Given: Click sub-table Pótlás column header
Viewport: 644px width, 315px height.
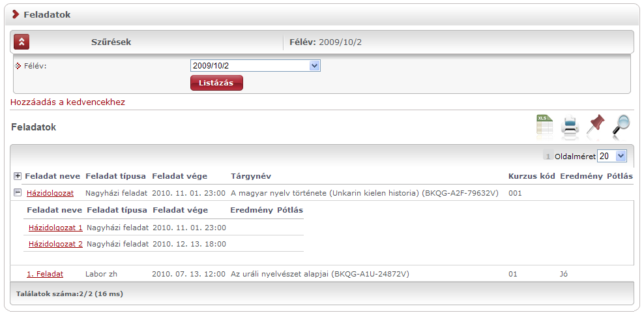Looking at the screenshot, I should click(290, 210).
